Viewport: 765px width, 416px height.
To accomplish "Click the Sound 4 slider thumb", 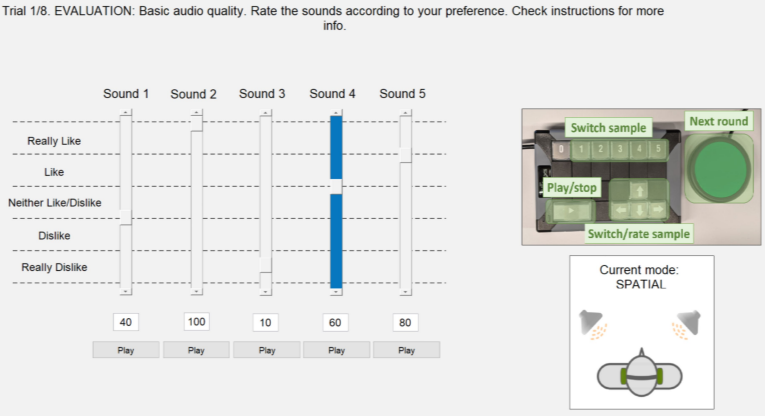I will tap(336, 186).
